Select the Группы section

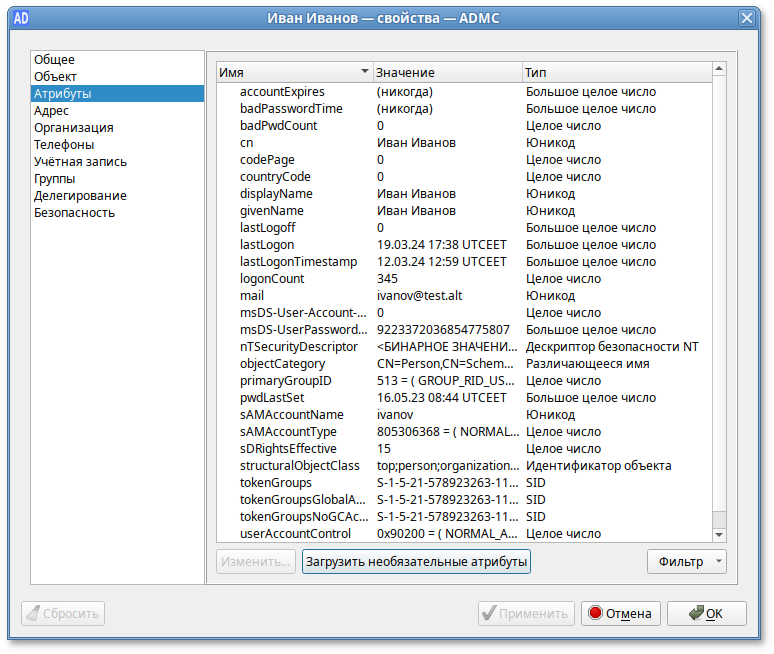click(55, 178)
